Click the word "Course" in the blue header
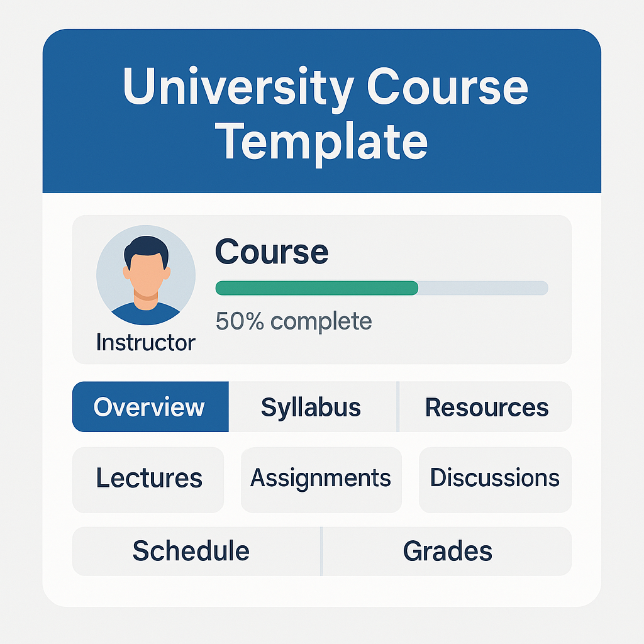This screenshot has height=644, width=644. pos(447,88)
